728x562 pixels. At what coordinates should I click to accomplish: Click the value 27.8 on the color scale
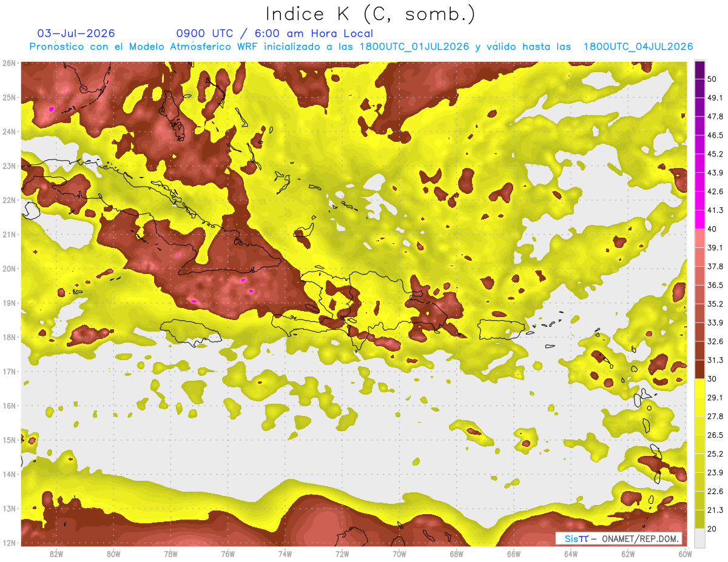tap(715, 416)
